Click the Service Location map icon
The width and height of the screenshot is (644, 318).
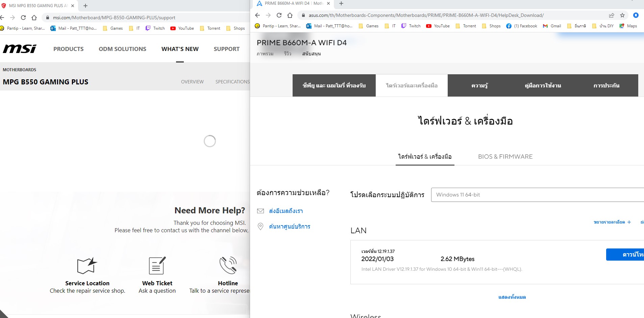[87, 265]
